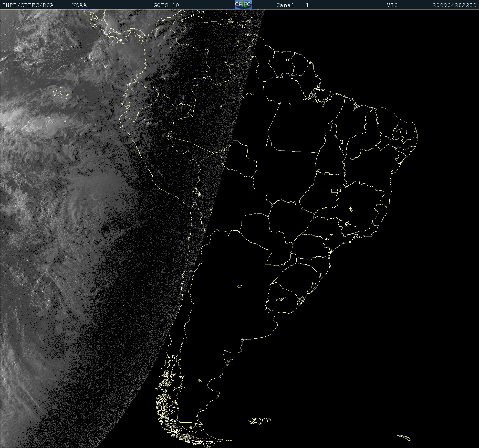This screenshot has height=448, width=479.
Task: Select the GOES-10 satellite label
Action: (166, 5)
